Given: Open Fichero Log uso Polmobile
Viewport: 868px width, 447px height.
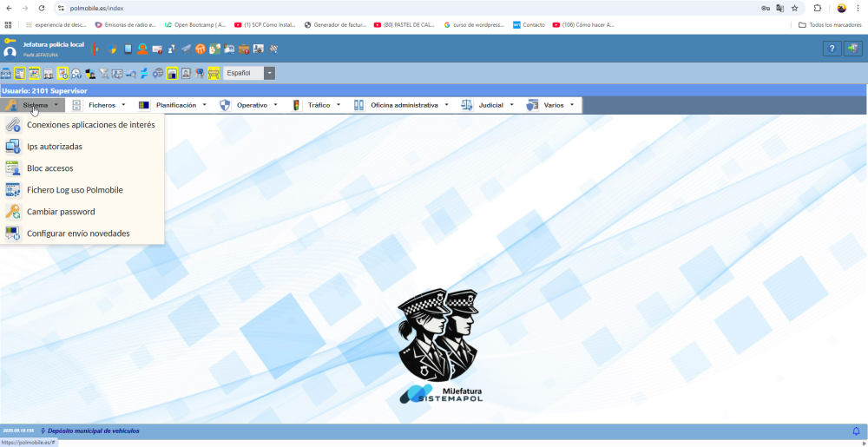Looking at the screenshot, I should 75,190.
